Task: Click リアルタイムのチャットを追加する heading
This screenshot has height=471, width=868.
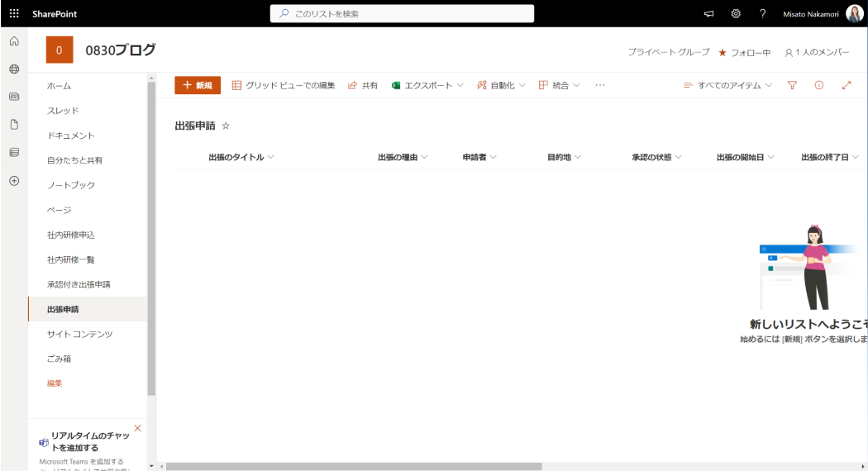Action: point(90,442)
